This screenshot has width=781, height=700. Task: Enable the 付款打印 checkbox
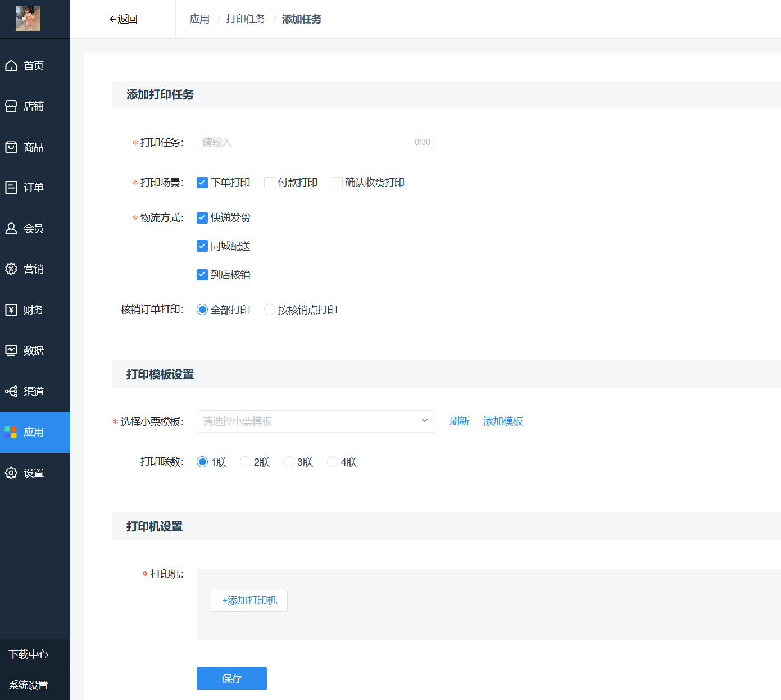(270, 183)
